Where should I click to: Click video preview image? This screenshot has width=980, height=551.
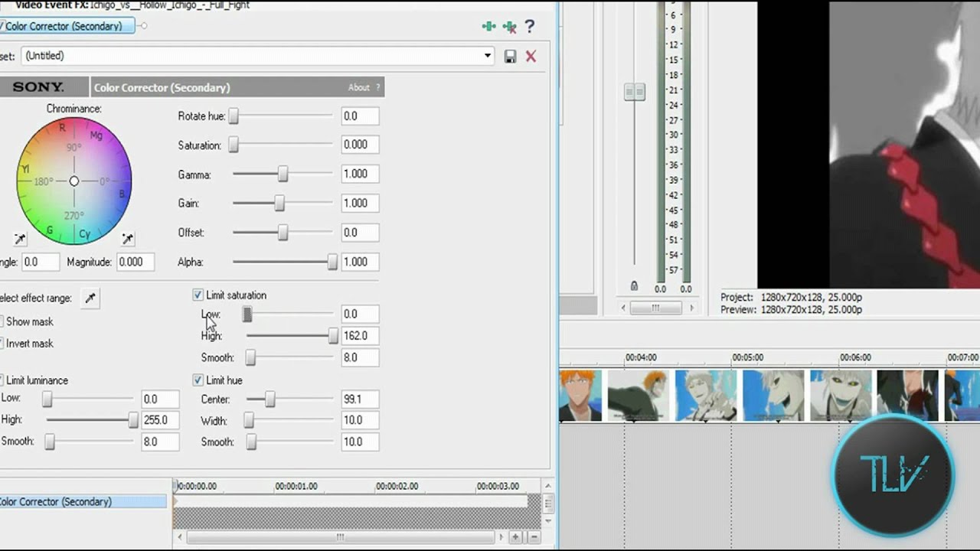point(905,145)
